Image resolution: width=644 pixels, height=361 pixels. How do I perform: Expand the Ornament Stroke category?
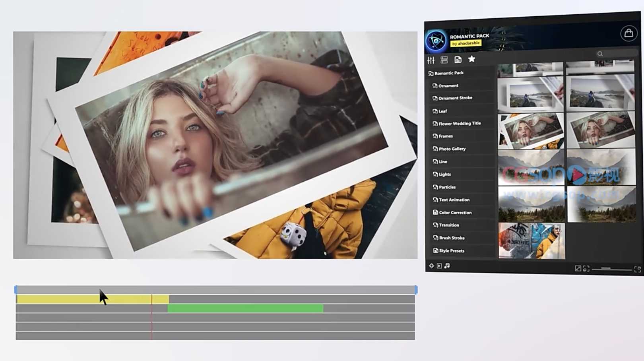[x=455, y=98]
